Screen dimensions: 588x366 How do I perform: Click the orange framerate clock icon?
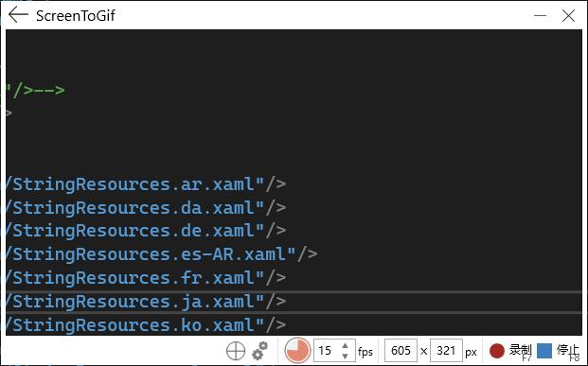pyautogui.click(x=297, y=351)
